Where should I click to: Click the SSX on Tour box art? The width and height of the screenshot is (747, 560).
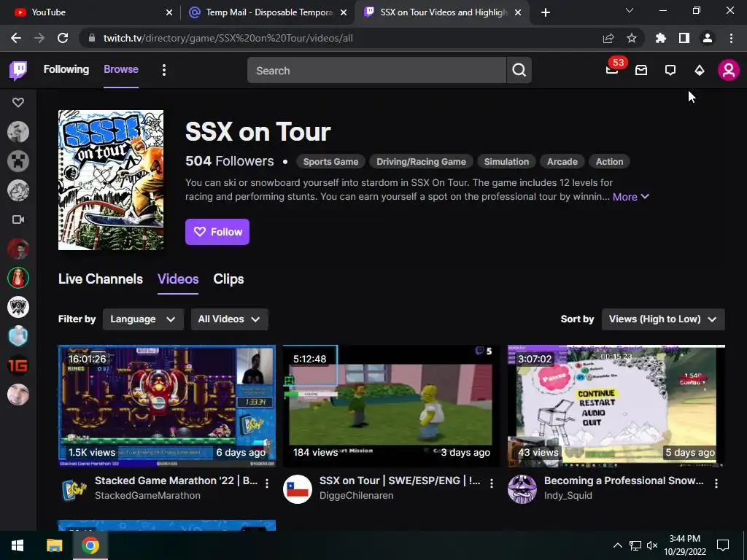(111, 180)
